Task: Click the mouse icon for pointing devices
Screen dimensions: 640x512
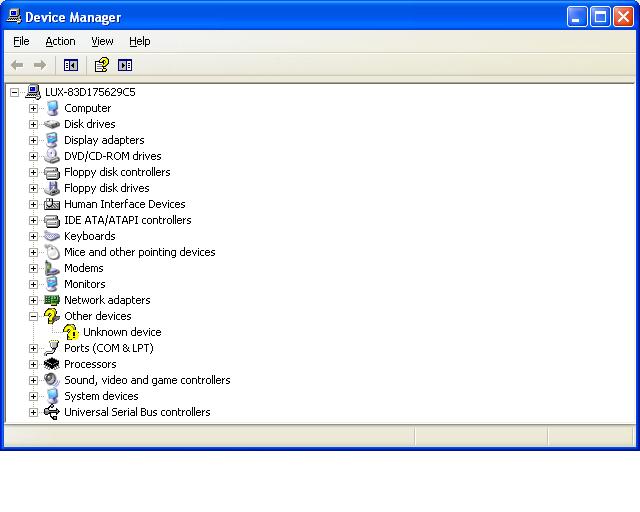Action: coord(52,252)
